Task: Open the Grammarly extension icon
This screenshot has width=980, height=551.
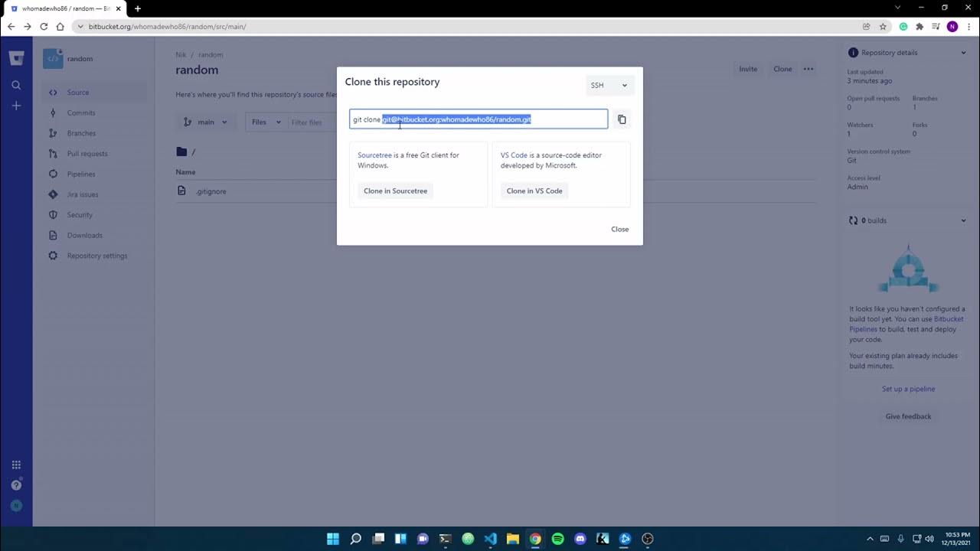Action: tap(903, 26)
